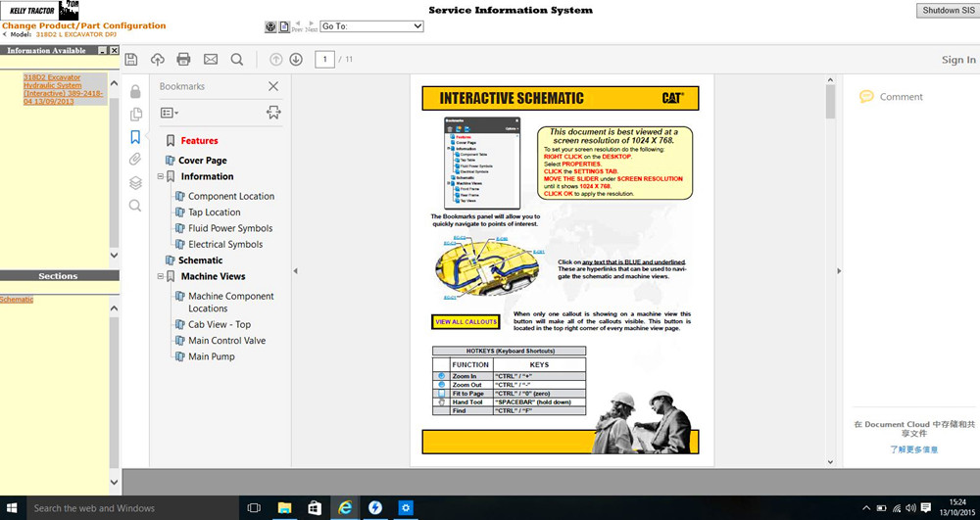This screenshot has height=520, width=980.
Task: Open 318D2 Excavator Hydraulic System link
Action: 63,89
